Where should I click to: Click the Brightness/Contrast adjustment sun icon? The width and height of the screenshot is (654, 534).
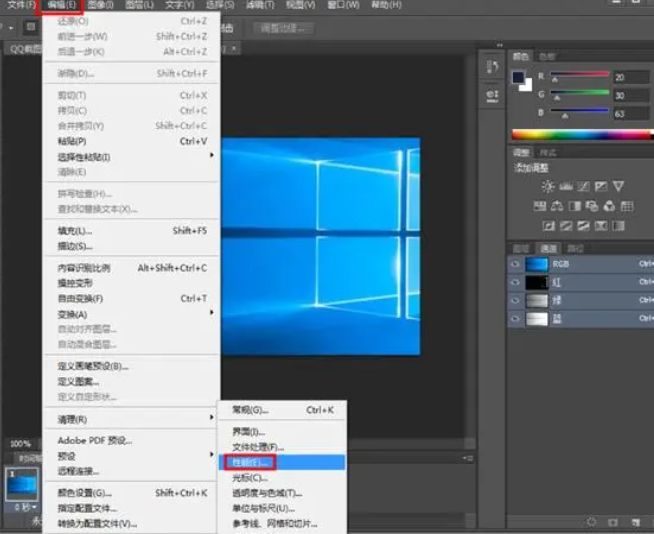click(547, 187)
